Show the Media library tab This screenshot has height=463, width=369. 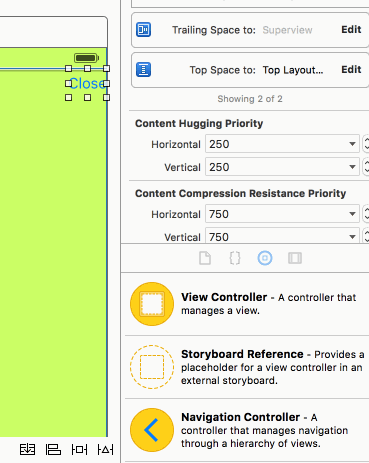[x=295, y=258]
